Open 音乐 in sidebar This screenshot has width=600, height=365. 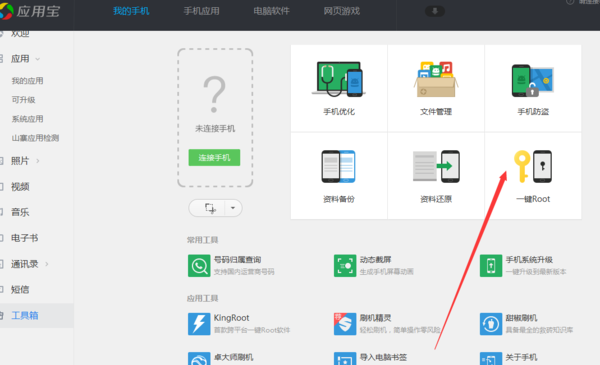coord(20,212)
